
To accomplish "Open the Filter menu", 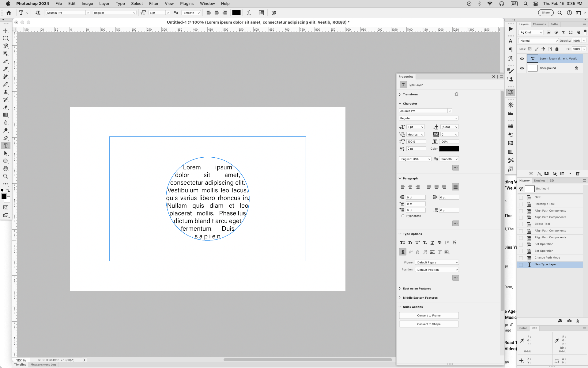I will click(x=153, y=3).
